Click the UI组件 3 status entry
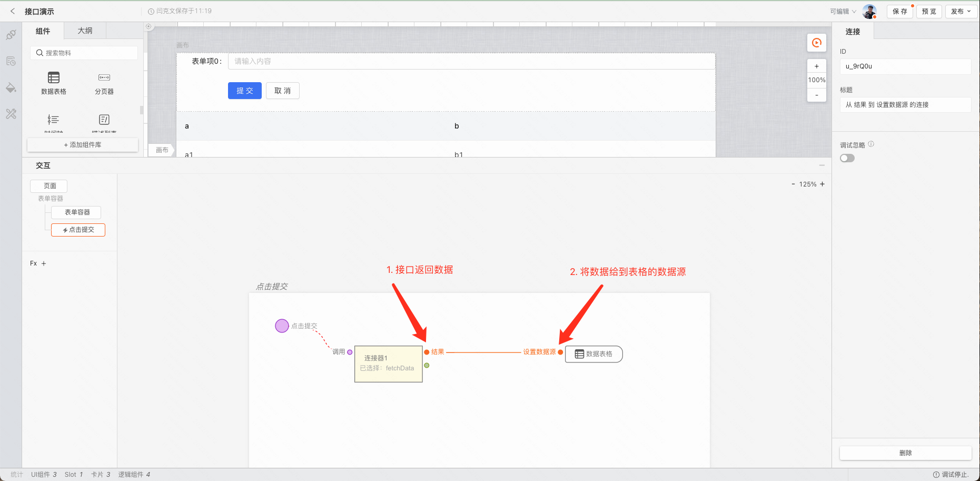The width and height of the screenshot is (980, 481). [x=44, y=475]
